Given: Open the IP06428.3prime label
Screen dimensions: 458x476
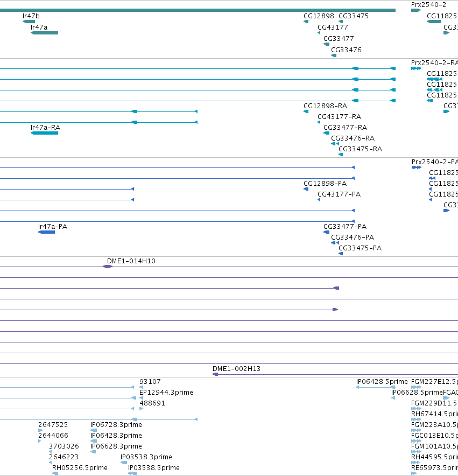Looking at the screenshot, I should [116, 436].
